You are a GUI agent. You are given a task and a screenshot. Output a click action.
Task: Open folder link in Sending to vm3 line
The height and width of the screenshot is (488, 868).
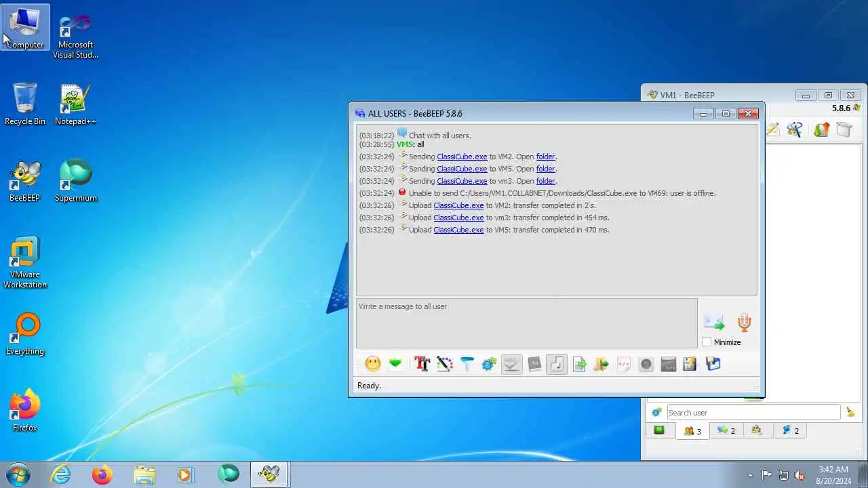pyautogui.click(x=545, y=181)
